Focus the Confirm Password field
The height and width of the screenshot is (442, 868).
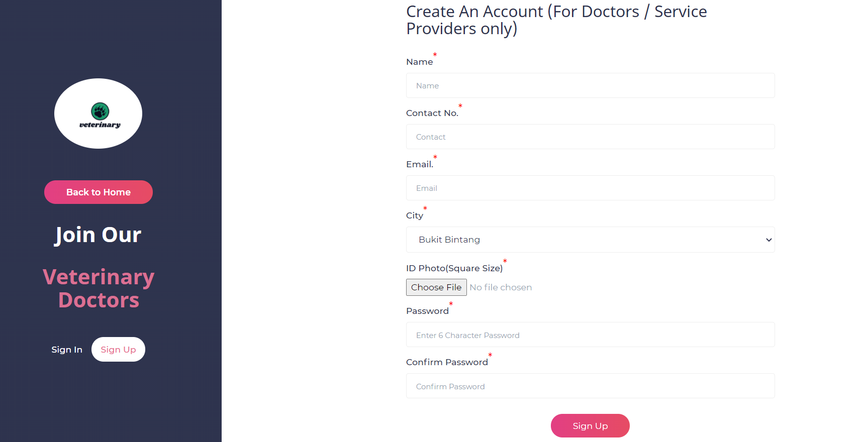click(590, 386)
